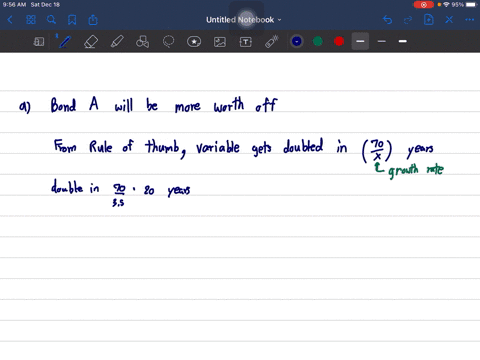Bookmark this page
The width and height of the screenshot is (480, 360).
[x=72, y=20]
